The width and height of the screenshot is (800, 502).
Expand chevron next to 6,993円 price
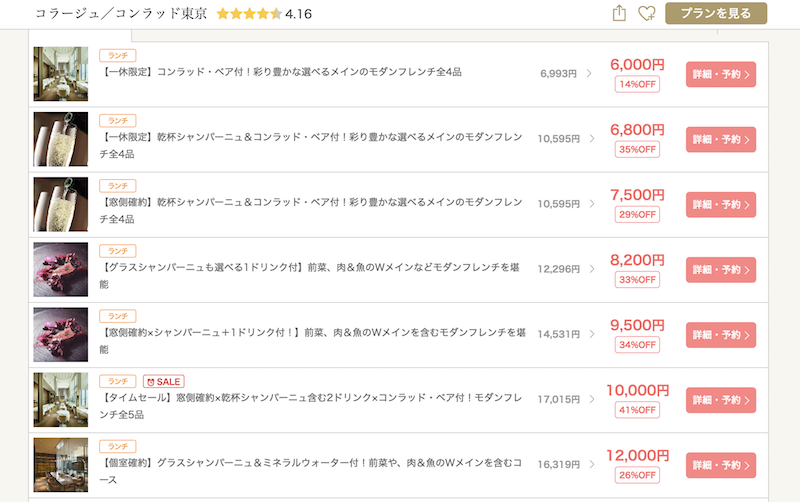(x=589, y=73)
